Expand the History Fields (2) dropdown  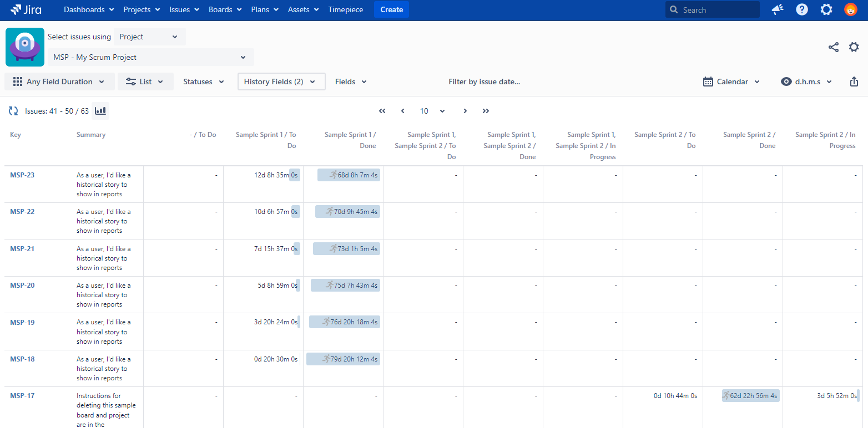(281, 81)
